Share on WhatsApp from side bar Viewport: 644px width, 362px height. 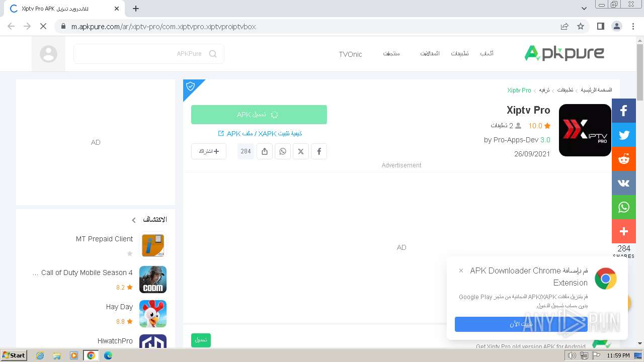tap(624, 207)
